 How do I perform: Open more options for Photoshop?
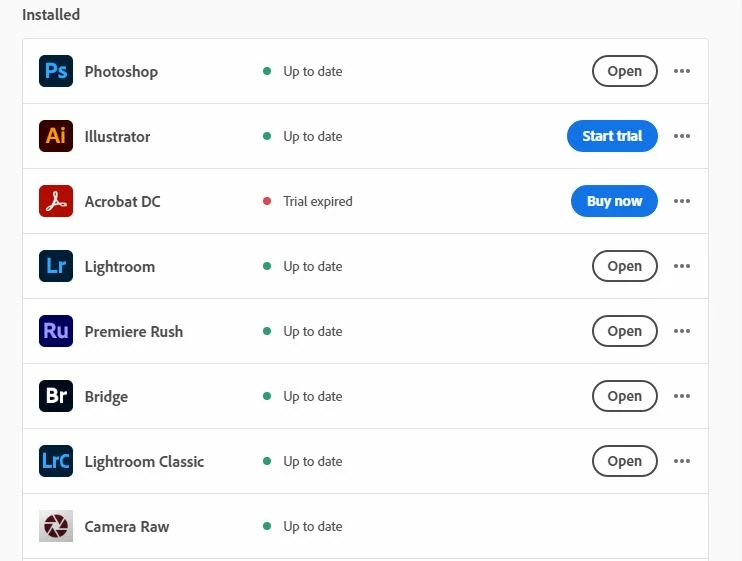point(682,71)
